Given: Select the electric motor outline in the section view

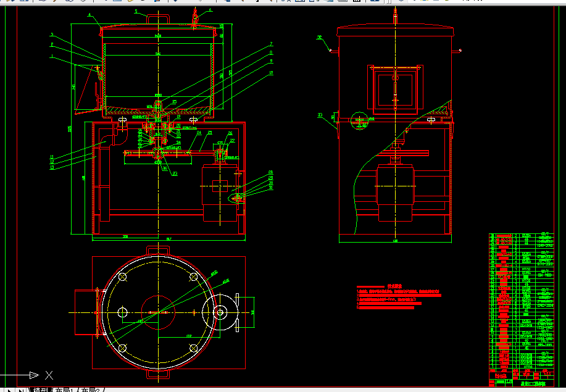Looking at the screenshot, I should [220, 193].
